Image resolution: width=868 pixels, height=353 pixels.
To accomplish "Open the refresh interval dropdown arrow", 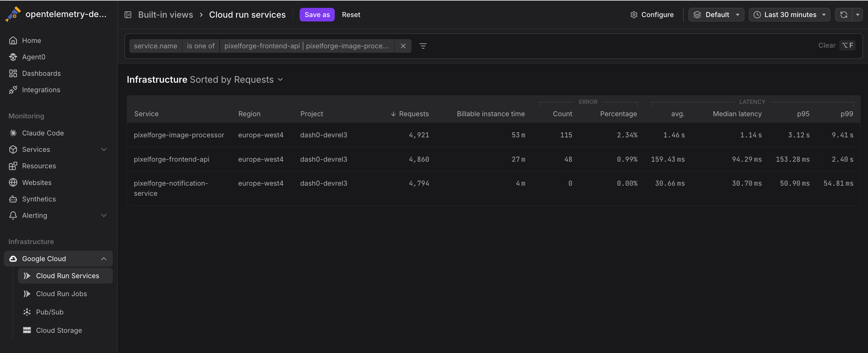I will tap(858, 15).
